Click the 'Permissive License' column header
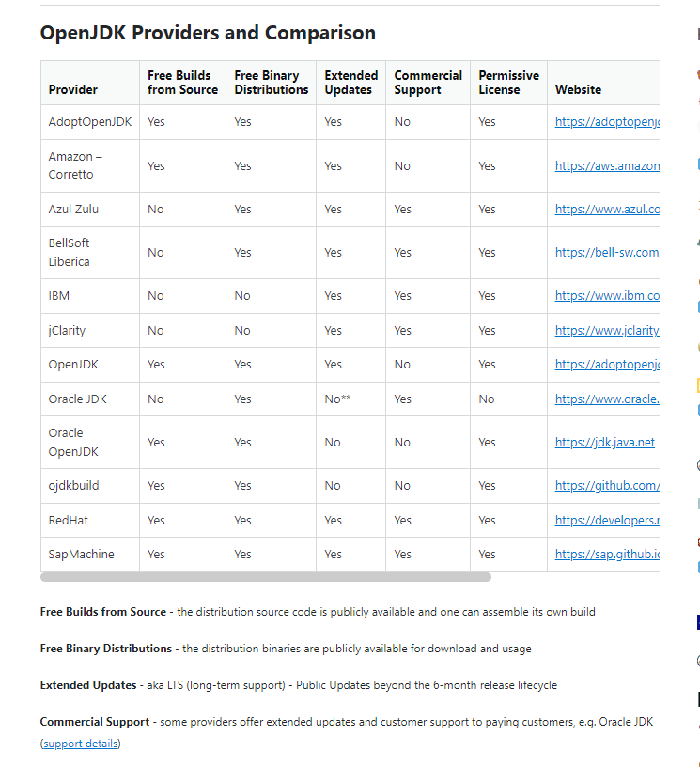 tap(508, 83)
